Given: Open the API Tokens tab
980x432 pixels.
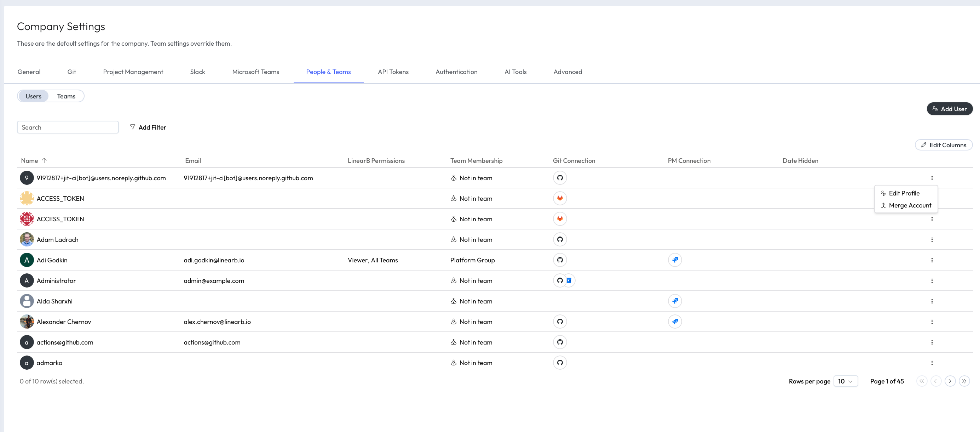Looking at the screenshot, I should pyautogui.click(x=393, y=72).
